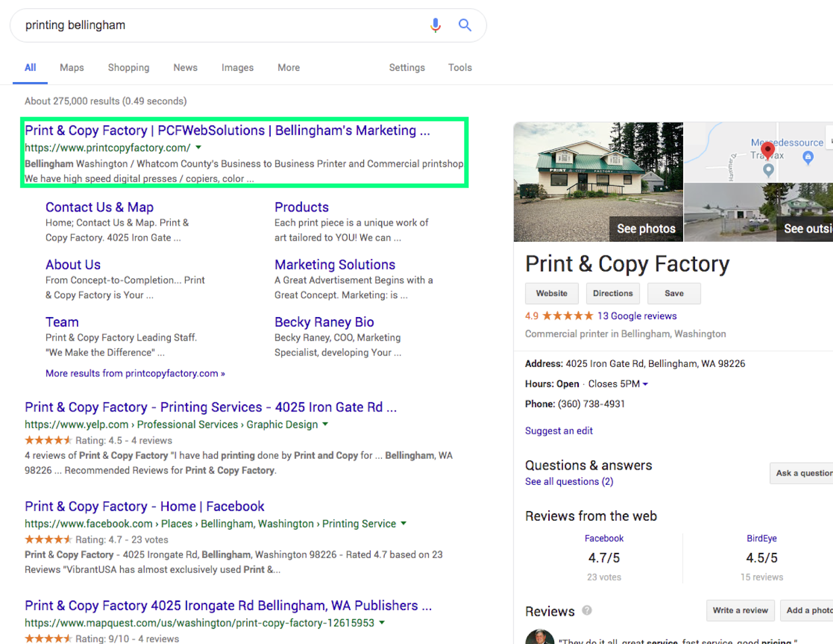The image size is (833, 644).
Task: Click the Rating: 4.7 - 23 votes text
Action: [122, 540]
